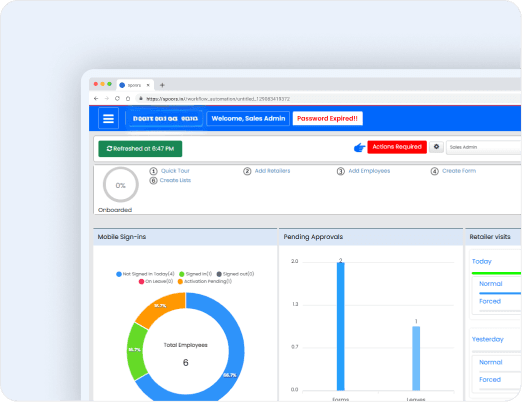Click the Retailer visits panel header
This screenshot has height=402, width=522.
point(493,237)
